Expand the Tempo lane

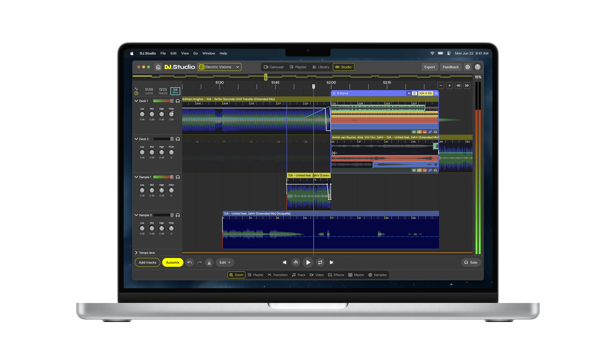click(136, 253)
